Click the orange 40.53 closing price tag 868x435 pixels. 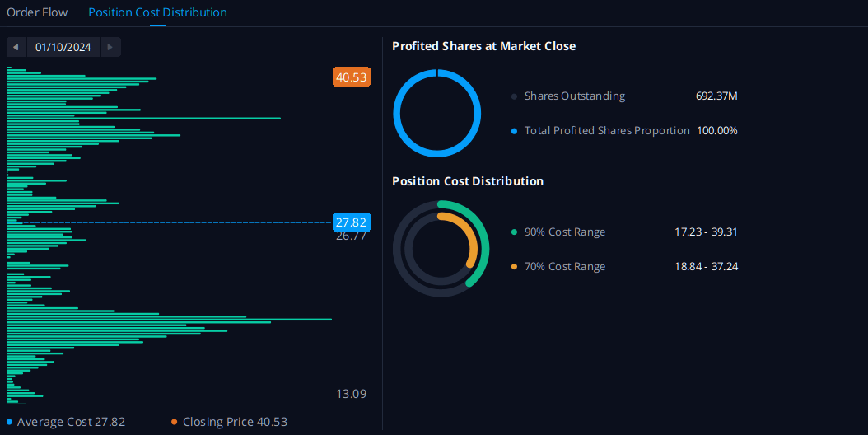tap(352, 77)
